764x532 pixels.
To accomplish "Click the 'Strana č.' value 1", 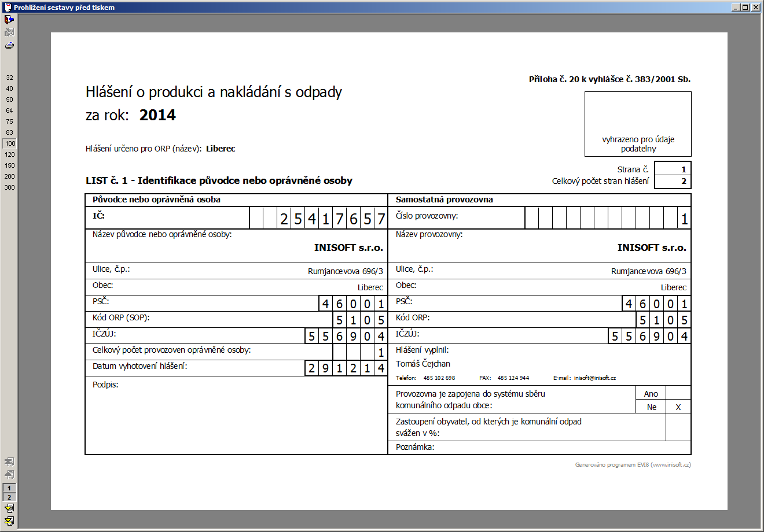I will tap(673, 169).
